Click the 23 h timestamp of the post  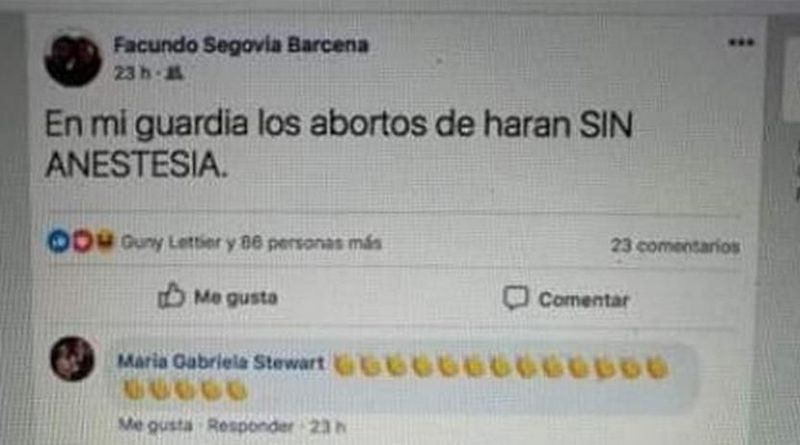(x=133, y=73)
